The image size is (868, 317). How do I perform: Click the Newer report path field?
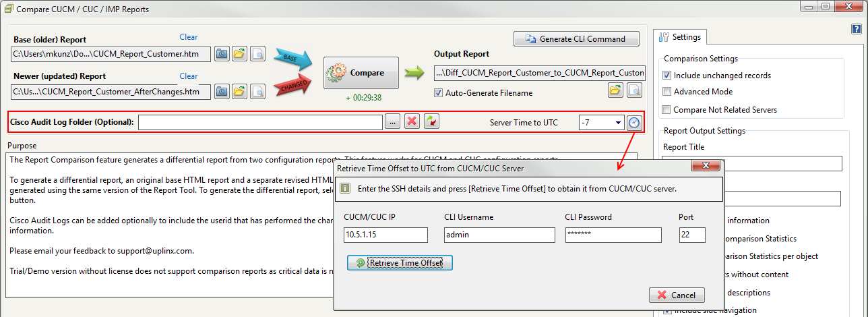[111, 91]
